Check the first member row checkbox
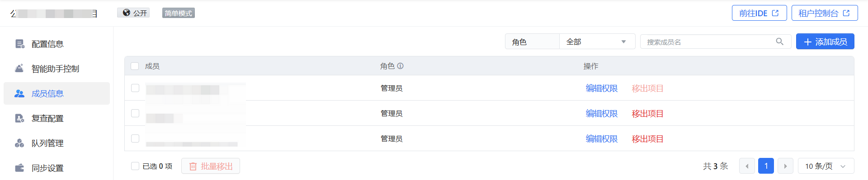 pos(135,88)
